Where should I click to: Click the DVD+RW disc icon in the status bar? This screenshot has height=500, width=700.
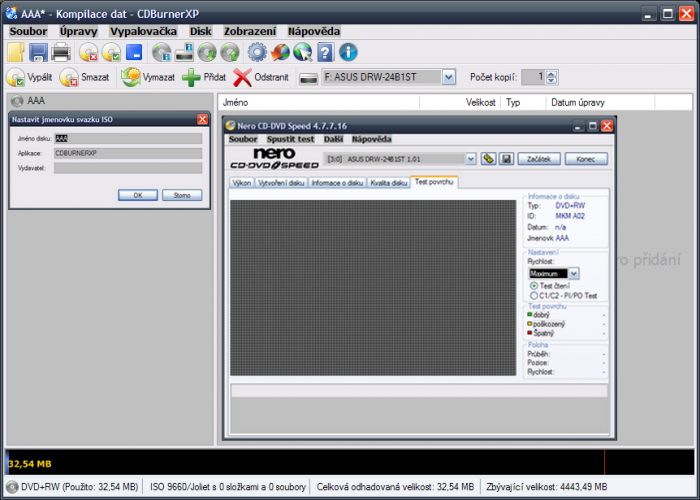(x=12, y=487)
